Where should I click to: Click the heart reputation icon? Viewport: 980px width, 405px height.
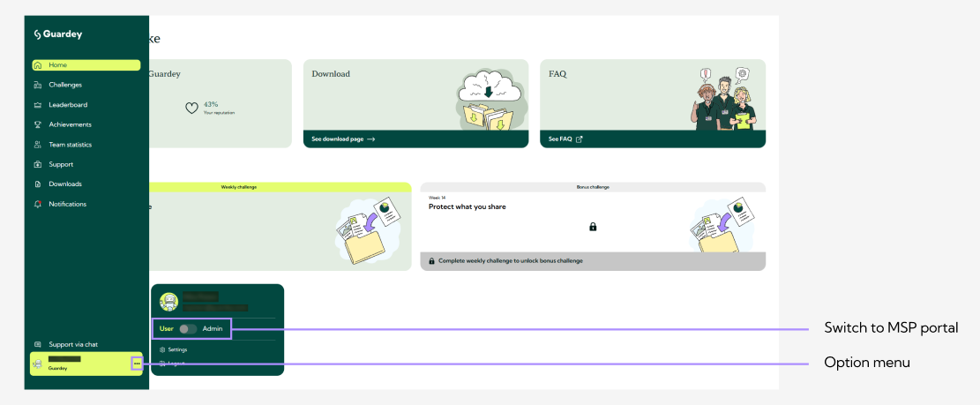click(x=191, y=108)
